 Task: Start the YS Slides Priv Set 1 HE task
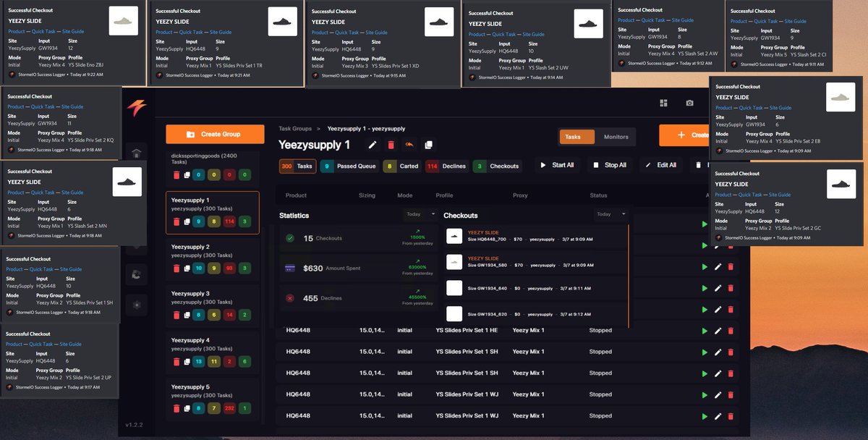pyautogui.click(x=705, y=331)
